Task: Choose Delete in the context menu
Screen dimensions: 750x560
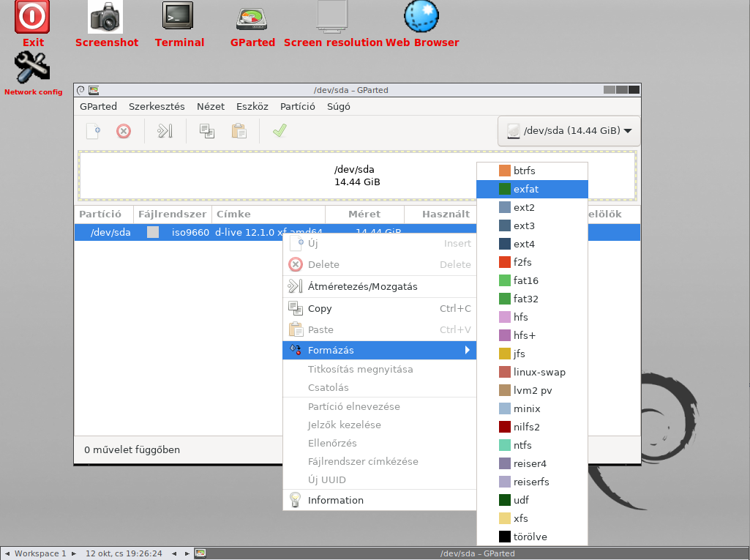Action: point(379,264)
